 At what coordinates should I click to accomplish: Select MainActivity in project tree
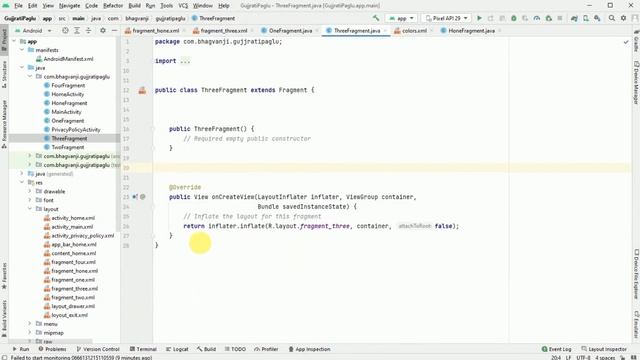pyautogui.click(x=66, y=112)
